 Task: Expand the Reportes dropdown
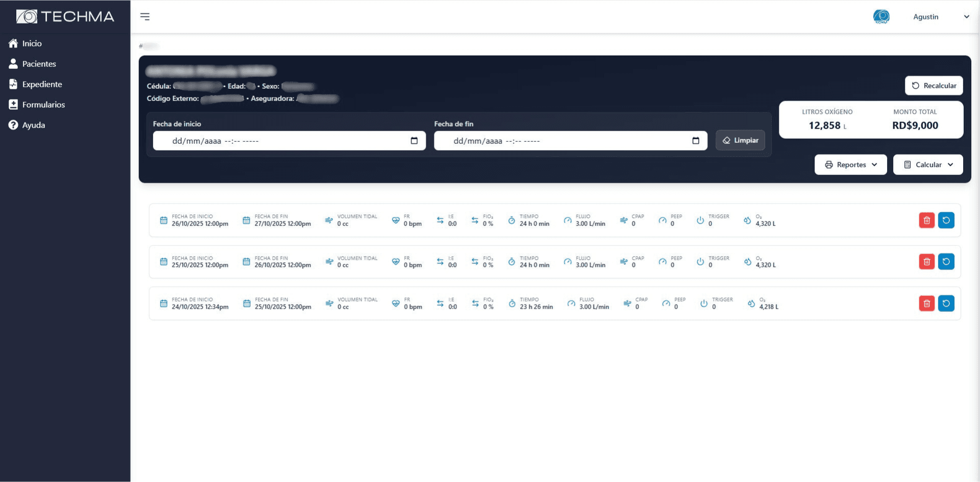(850, 165)
